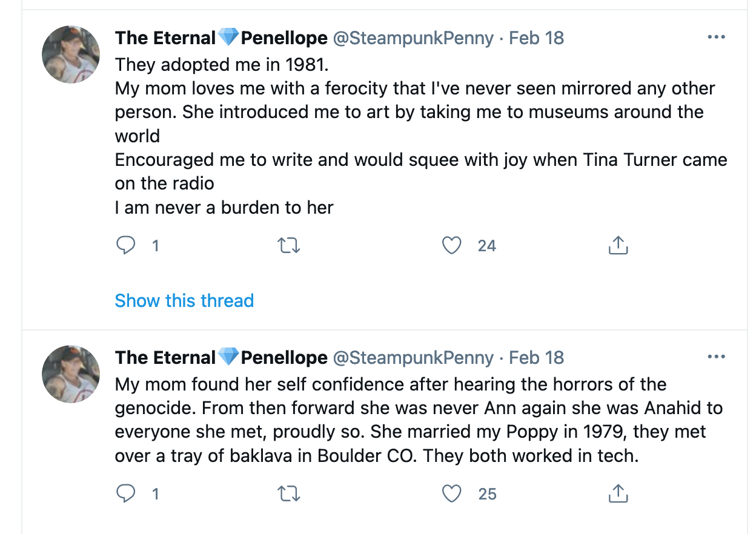Screen dimensions: 756x534
Task: Like the tweet with 25 likes
Action: (451, 493)
